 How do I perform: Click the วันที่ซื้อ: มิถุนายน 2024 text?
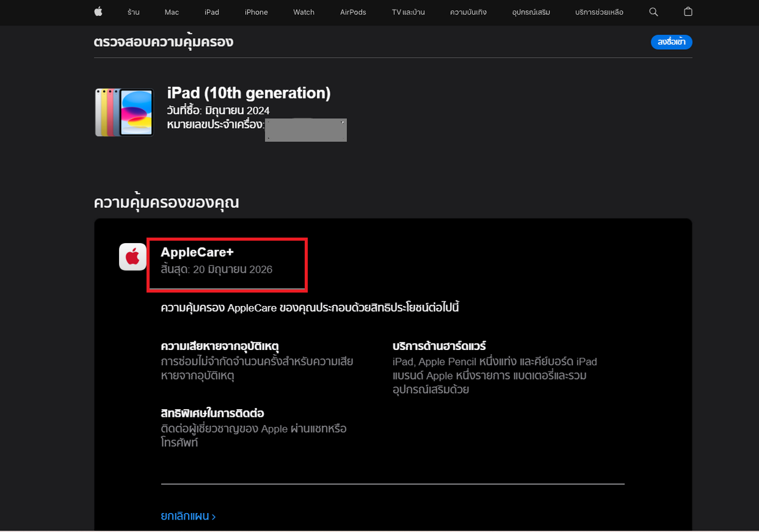click(x=218, y=111)
